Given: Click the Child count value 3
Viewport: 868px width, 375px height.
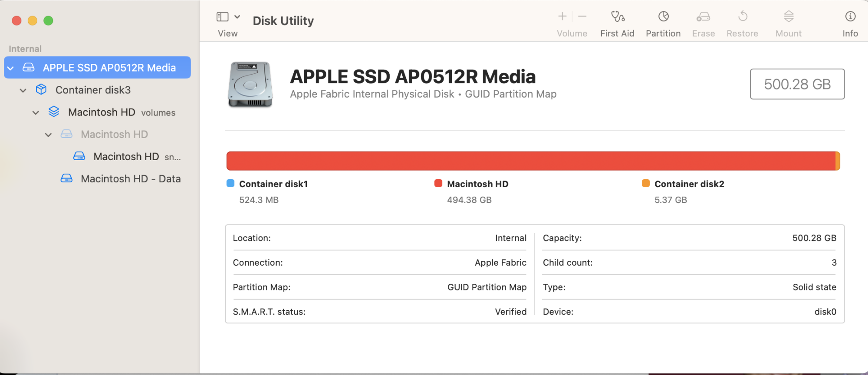Looking at the screenshot, I should pyautogui.click(x=834, y=263).
